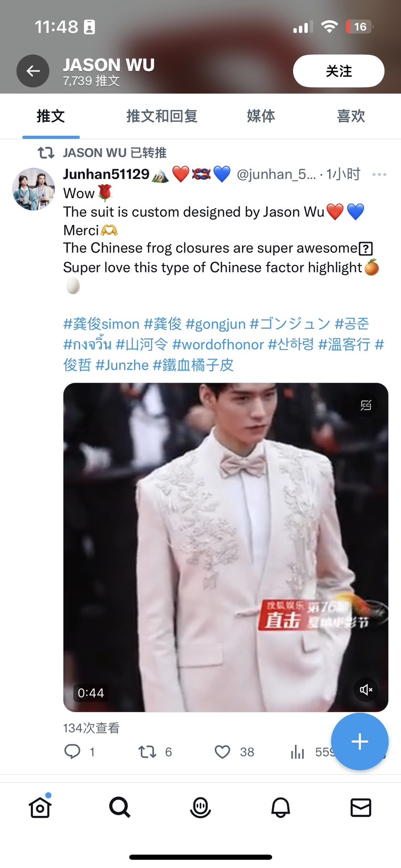Open the Messages envelope icon
Viewport: 401px width, 868px height.
coord(361,807)
